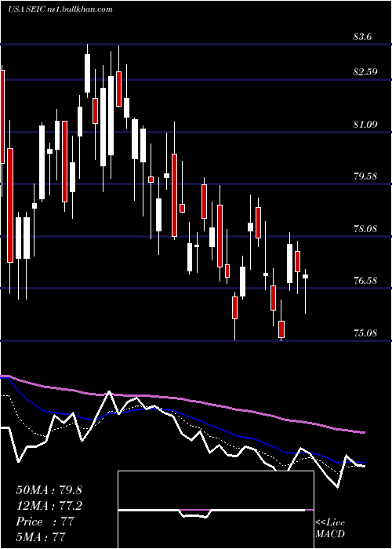Click the 'USA SEIC ns1.bullkhan.com' header text
The height and width of the screenshot is (549, 392).
(60, 9)
